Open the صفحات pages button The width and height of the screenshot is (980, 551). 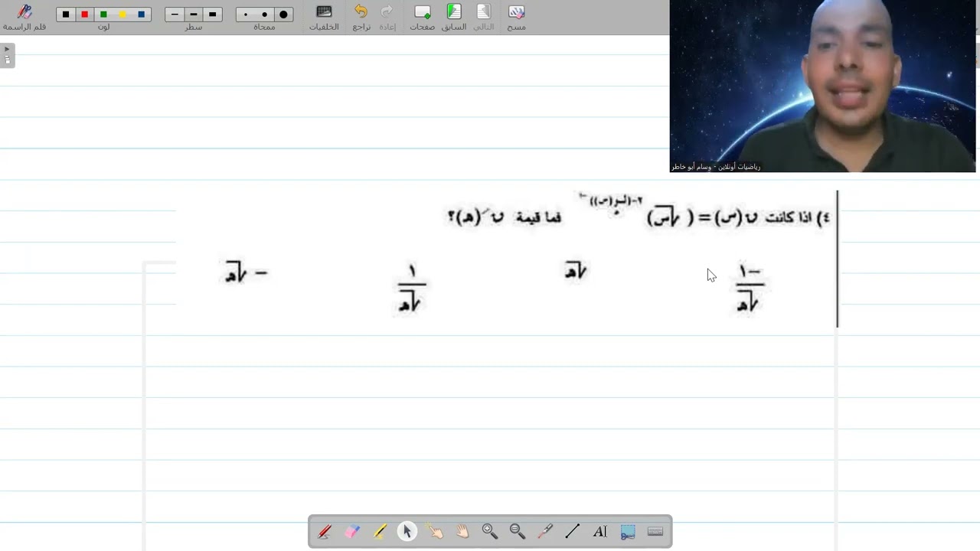(423, 17)
